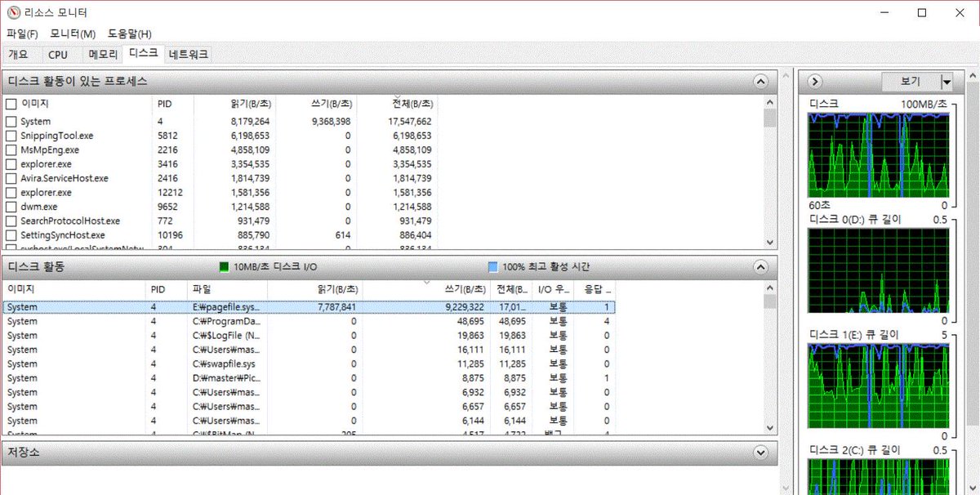
Task: Tick the checkbox next to SnippingTool.exe
Action: tap(11, 136)
